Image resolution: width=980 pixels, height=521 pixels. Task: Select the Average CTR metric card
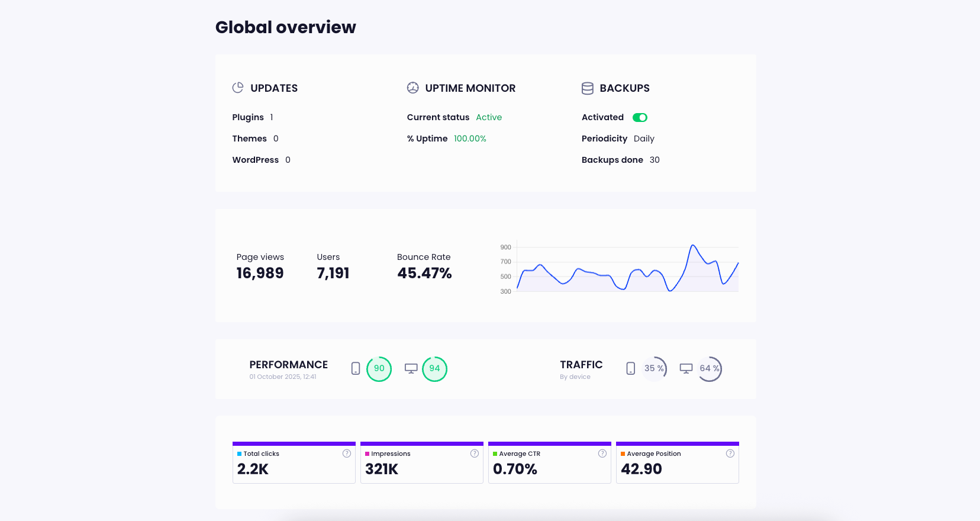pyautogui.click(x=549, y=464)
